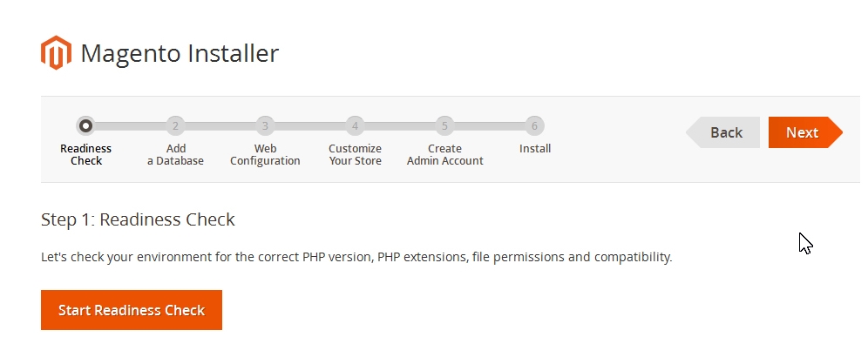Click the progress line between steps 1 and 2

131,126
